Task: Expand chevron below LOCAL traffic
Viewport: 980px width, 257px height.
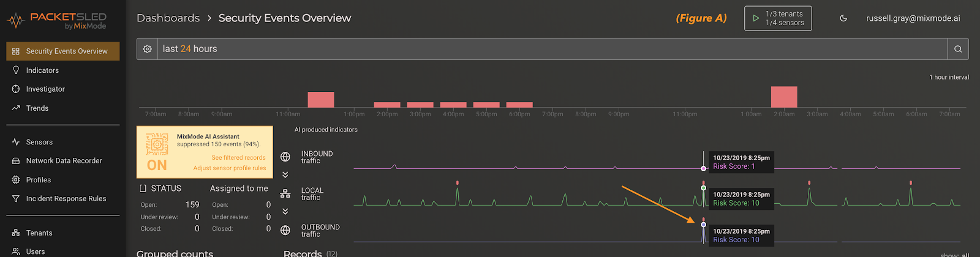Action: [x=285, y=212]
